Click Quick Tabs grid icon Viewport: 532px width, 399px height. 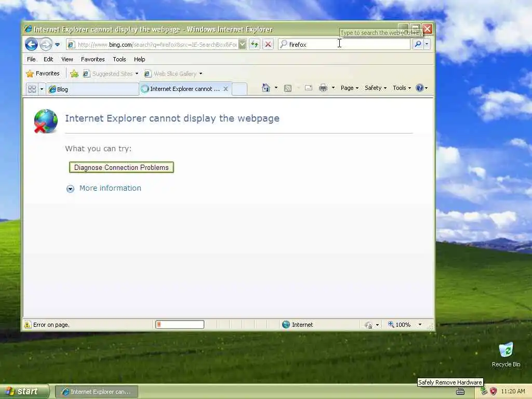pyautogui.click(x=32, y=89)
